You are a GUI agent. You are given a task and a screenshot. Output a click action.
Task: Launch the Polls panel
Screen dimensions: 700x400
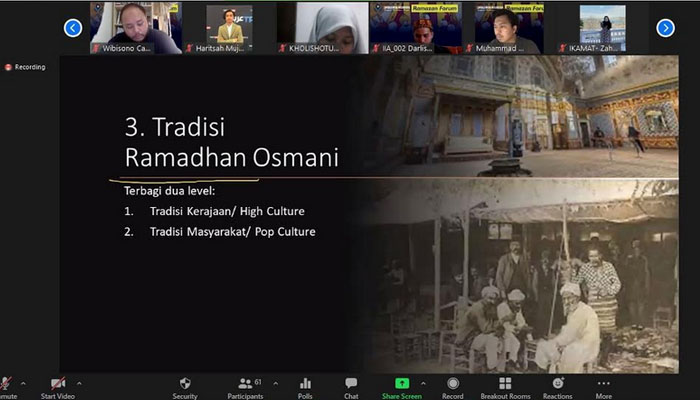click(x=305, y=384)
